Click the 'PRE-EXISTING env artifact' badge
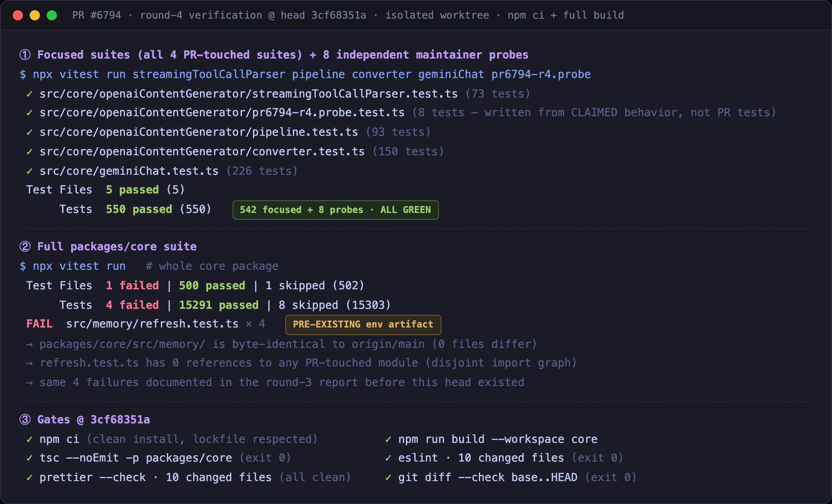832x504 pixels. pyautogui.click(x=363, y=325)
